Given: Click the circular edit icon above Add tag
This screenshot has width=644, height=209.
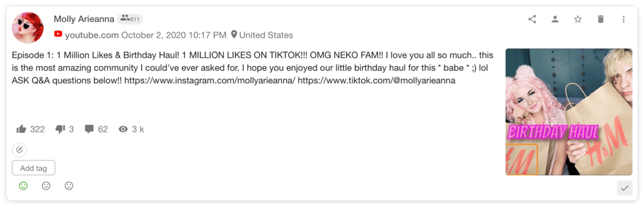Looking at the screenshot, I should 19,149.
